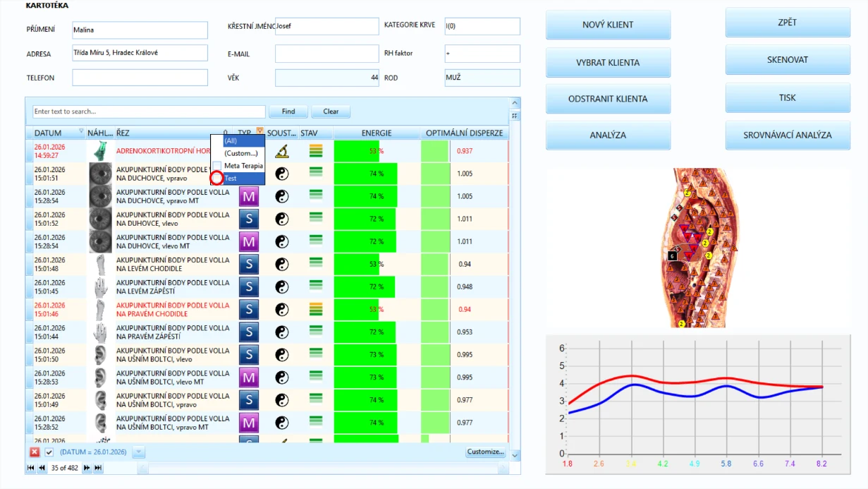Screen dimensions: 868x489
Task: Click the TISK print button
Action: [788, 98]
